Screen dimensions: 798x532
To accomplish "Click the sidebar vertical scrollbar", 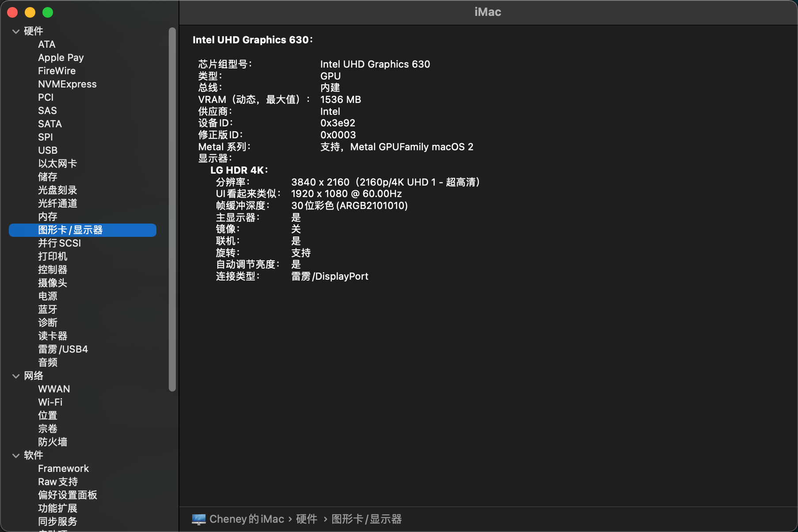I will coord(172,209).
